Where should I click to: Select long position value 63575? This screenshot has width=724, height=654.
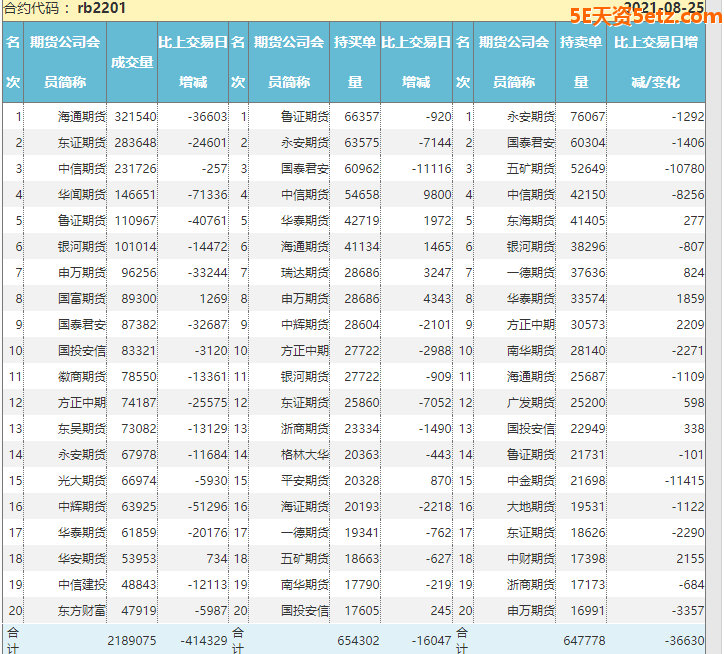tap(362, 143)
